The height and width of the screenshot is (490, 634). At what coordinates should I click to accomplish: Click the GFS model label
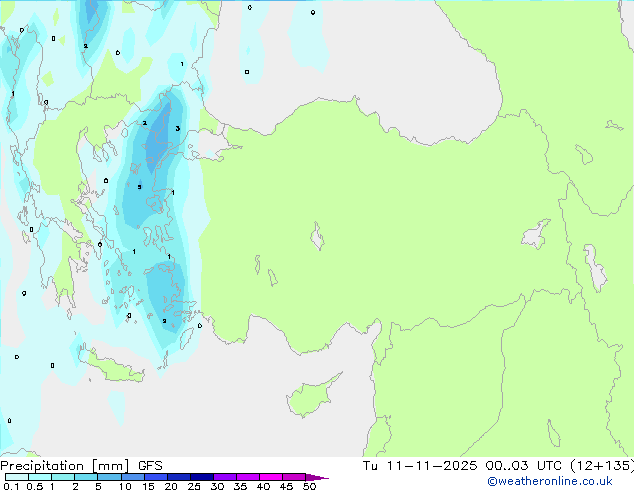(150, 466)
